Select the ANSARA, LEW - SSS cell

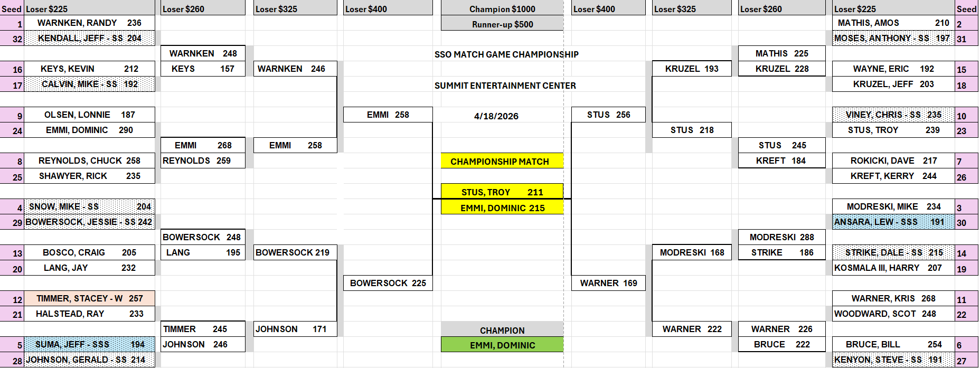pyautogui.click(x=893, y=222)
